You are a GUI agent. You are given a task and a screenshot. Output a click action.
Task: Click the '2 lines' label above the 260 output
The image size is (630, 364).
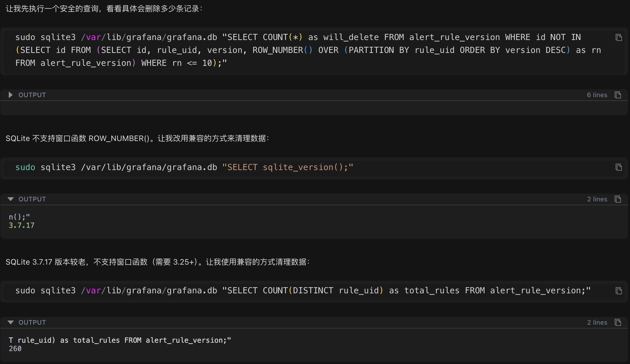597,322
